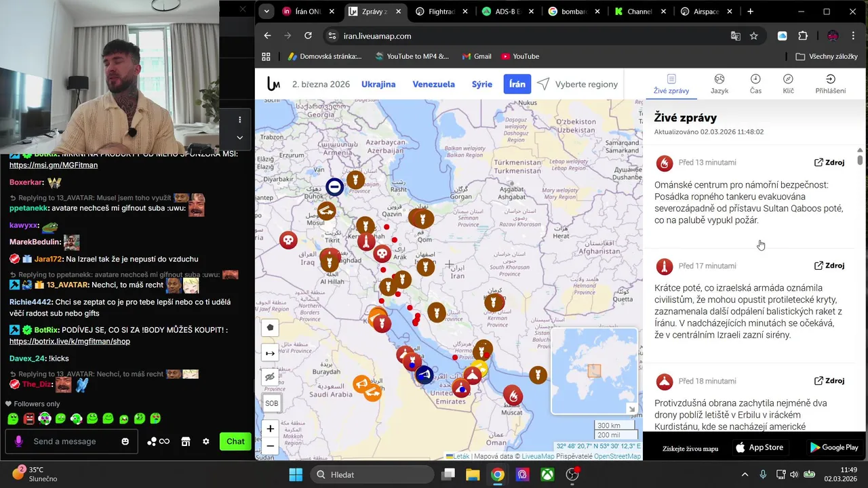868x488 pixels.
Task: Open the YouTube bookmark
Action: 520,56
